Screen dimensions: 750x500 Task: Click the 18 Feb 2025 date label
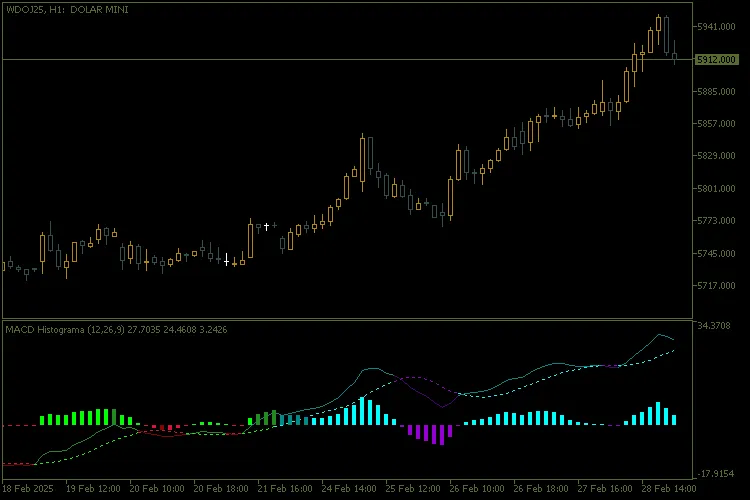click(28, 489)
